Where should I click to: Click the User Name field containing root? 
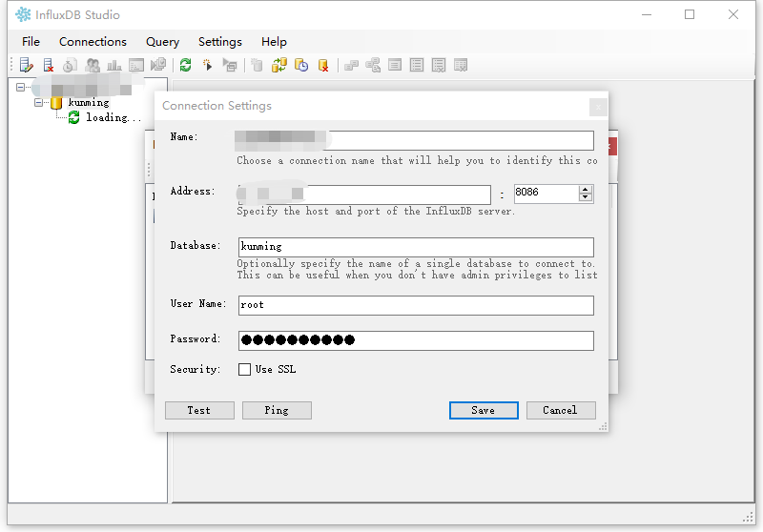pyautogui.click(x=416, y=305)
